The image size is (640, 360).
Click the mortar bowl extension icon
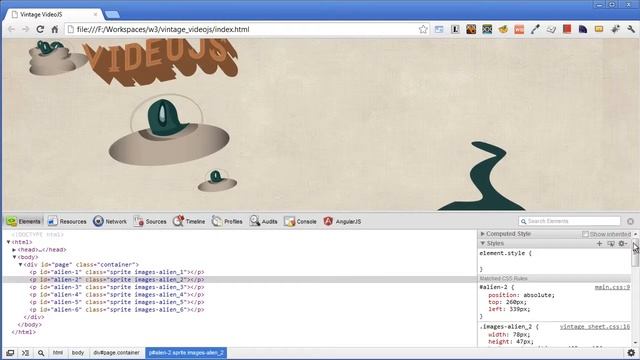(503, 29)
